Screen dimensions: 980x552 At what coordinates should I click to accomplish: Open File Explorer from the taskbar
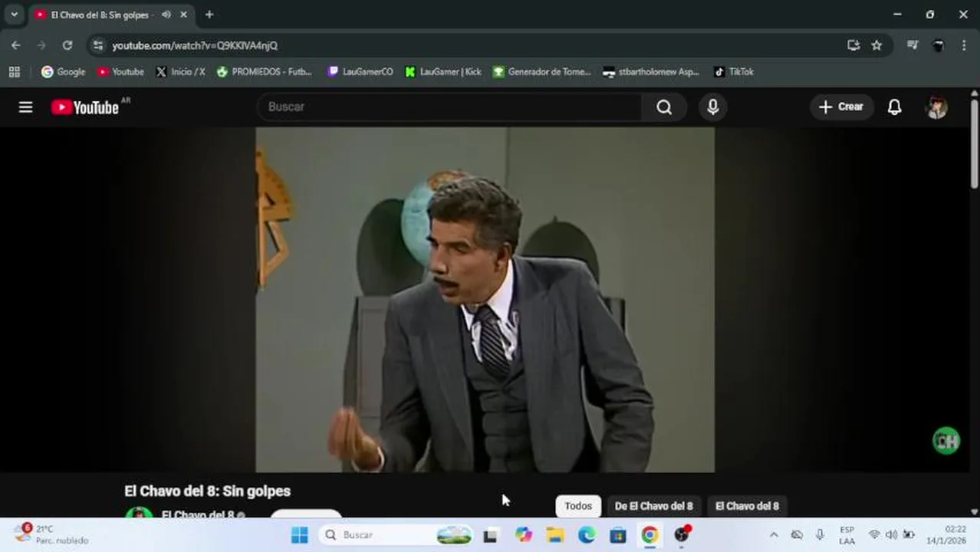pyautogui.click(x=555, y=535)
